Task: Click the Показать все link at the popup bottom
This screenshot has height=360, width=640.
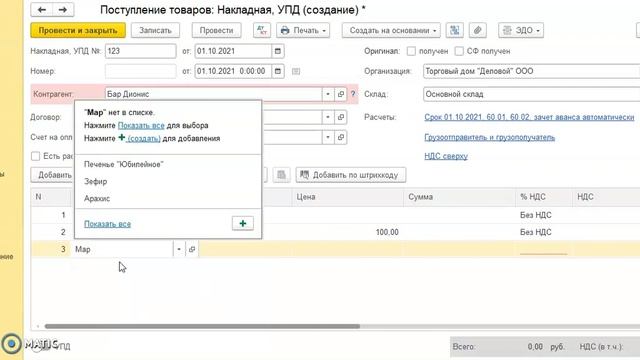Action: pyautogui.click(x=107, y=224)
